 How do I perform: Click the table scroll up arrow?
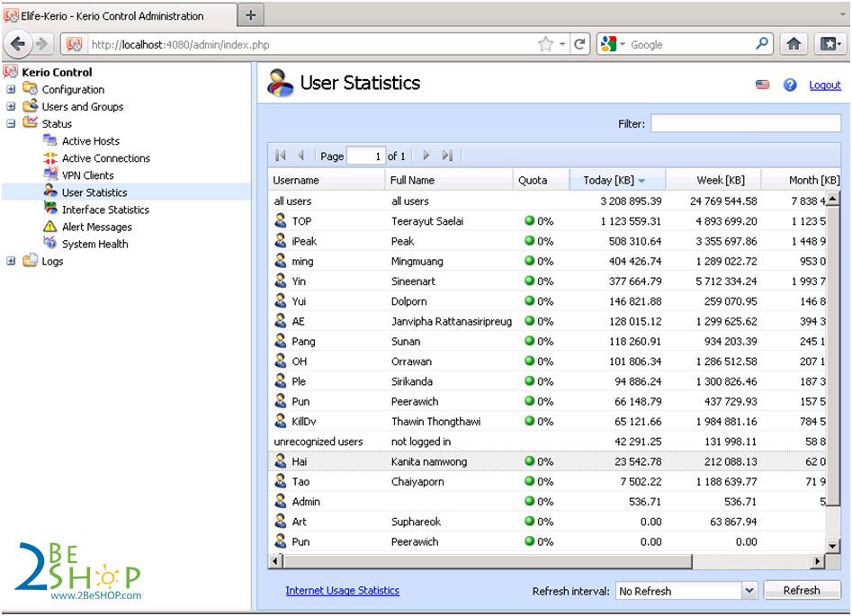point(832,200)
